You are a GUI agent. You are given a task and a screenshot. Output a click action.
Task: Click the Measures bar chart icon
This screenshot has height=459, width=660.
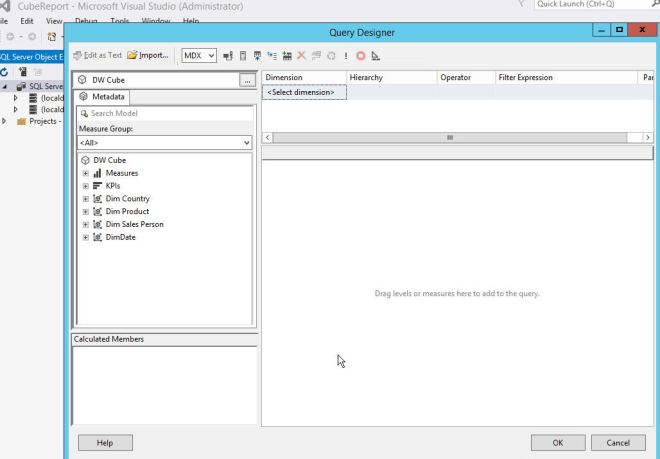(x=98, y=173)
